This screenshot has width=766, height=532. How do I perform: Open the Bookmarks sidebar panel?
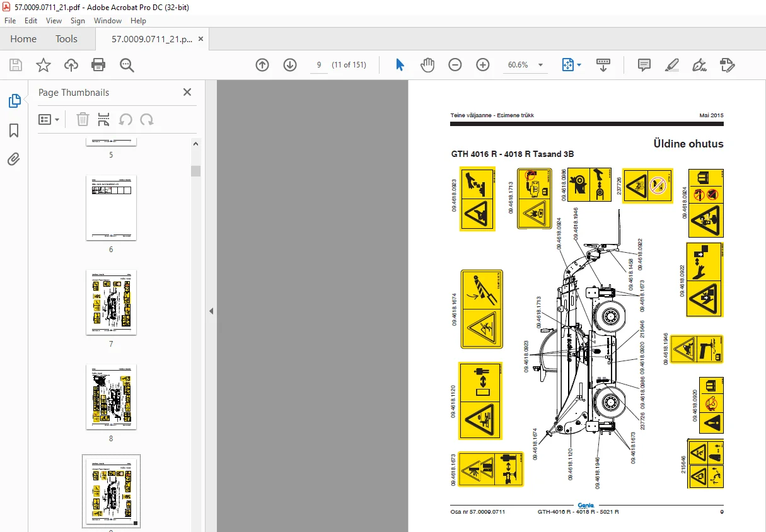14,130
